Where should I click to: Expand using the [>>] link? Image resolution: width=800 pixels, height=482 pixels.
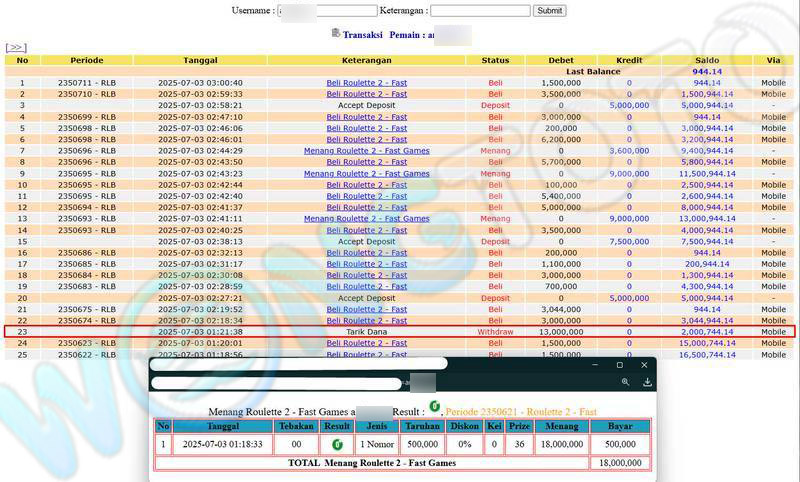(x=16, y=47)
